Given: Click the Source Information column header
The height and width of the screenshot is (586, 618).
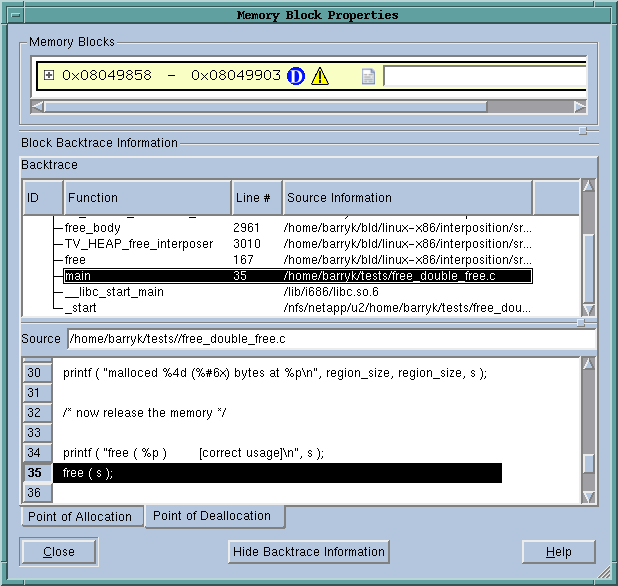Looking at the screenshot, I should pyautogui.click(x=407, y=198).
